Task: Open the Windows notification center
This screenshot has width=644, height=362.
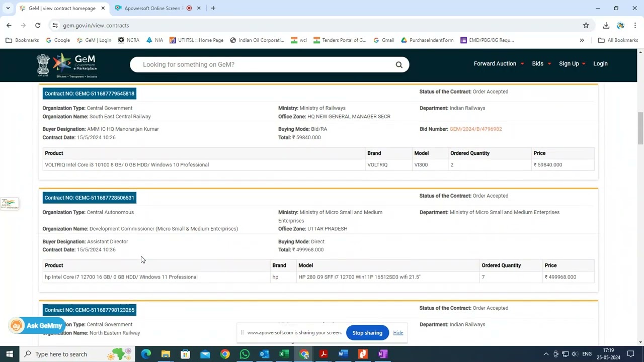Action: point(630,354)
